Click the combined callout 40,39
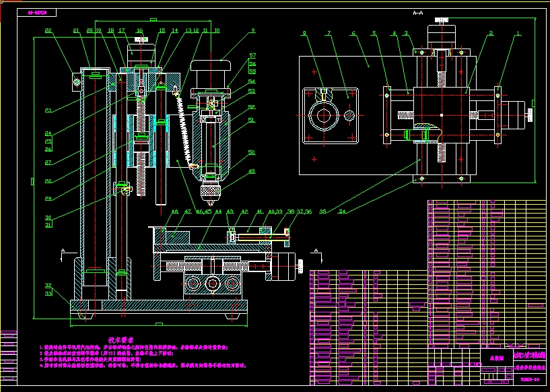Image resolution: width=550 pixels, height=392 pixels. [276, 211]
